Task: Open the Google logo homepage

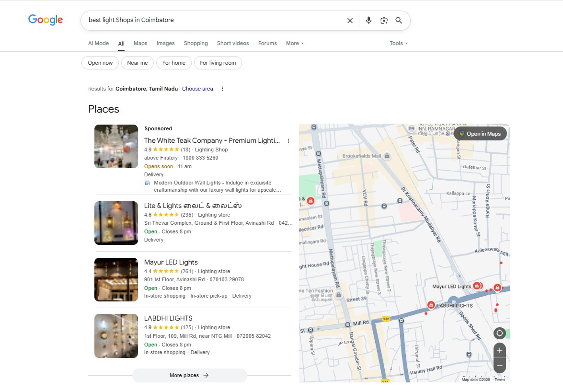Action: 46,20
